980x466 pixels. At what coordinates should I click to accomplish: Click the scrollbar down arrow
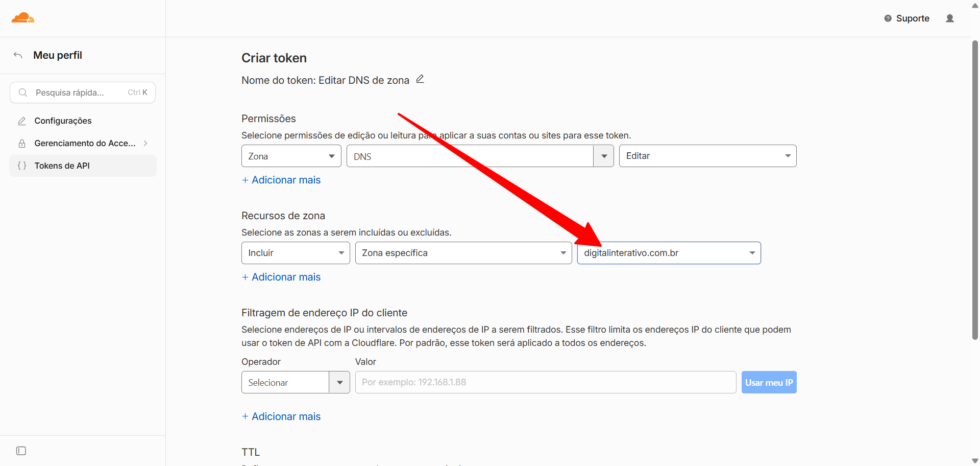(975, 461)
